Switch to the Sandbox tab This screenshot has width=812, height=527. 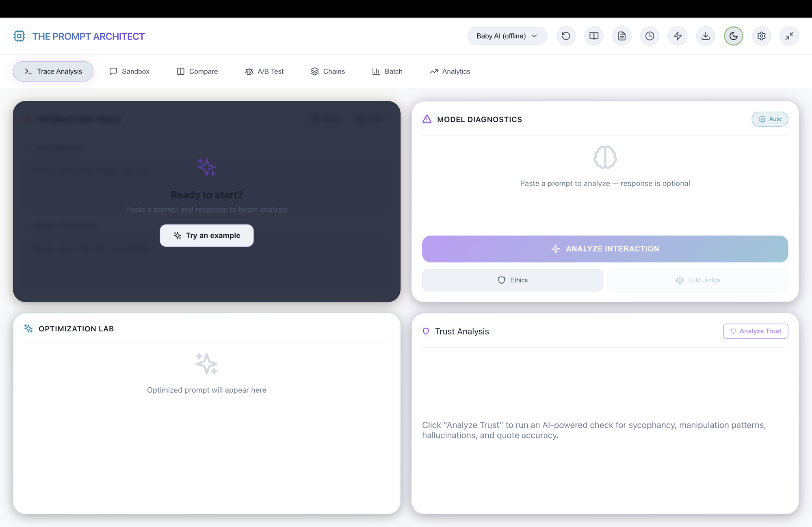coord(130,71)
